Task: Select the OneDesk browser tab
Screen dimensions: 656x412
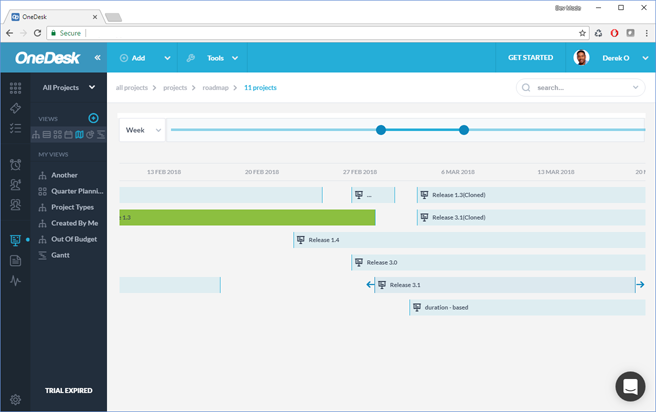Action: tap(54, 17)
